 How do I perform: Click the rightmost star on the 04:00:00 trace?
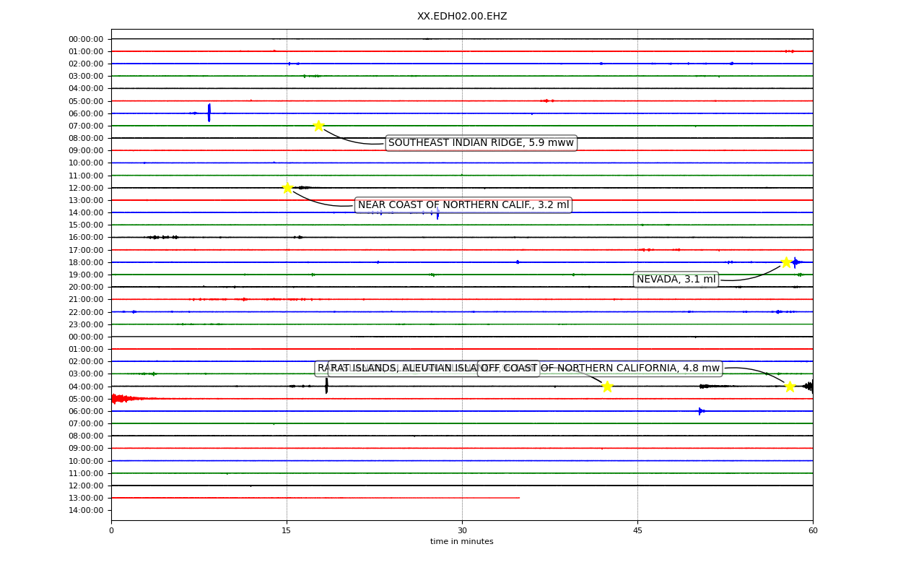pyautogui.click(x=790, y=387)
